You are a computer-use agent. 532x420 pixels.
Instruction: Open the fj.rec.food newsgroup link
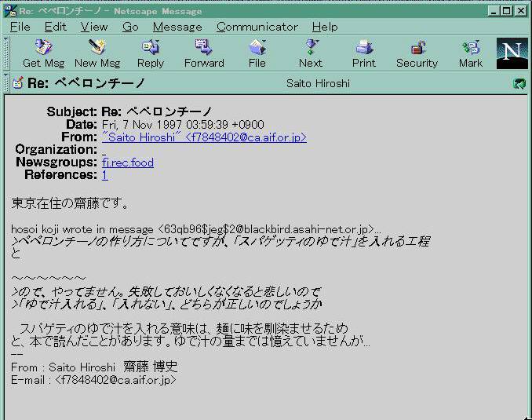pyautogui.click(x=127, y=163)
